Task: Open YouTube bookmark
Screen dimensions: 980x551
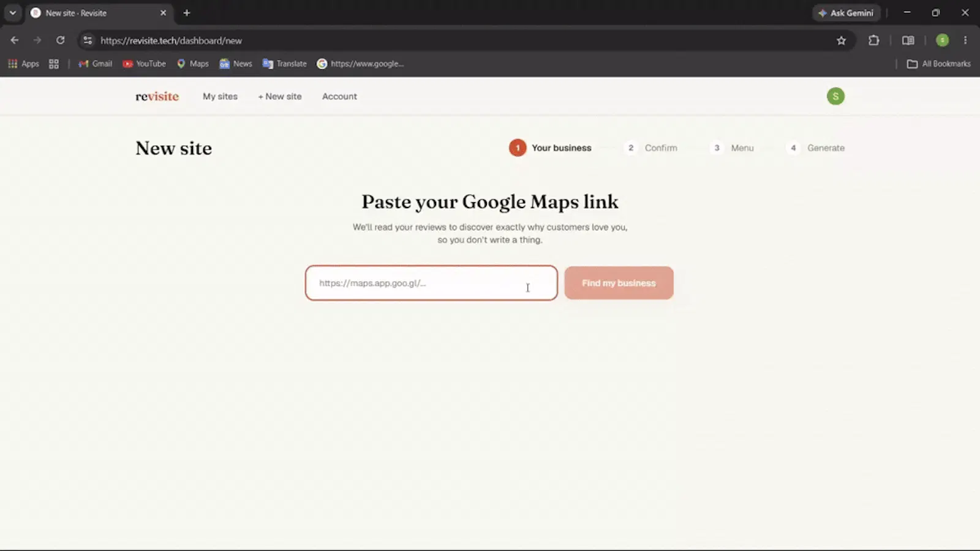Action: coord(145,64)
